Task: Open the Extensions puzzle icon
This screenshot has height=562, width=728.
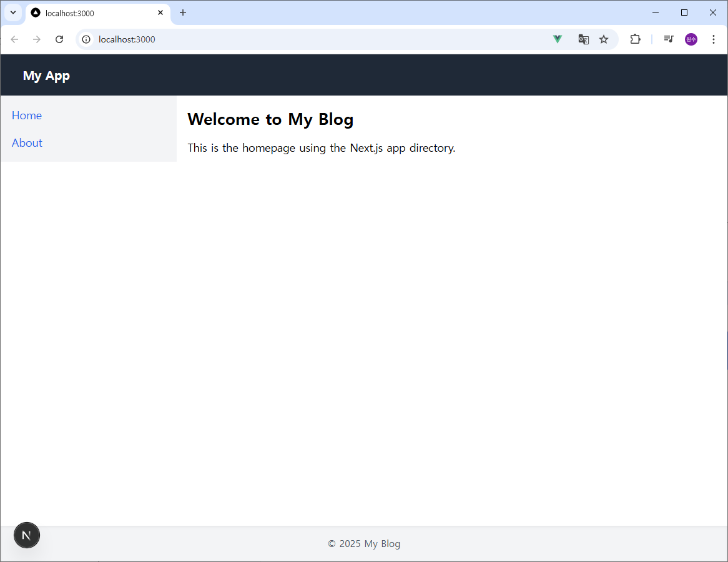Action: coord(635,39)
